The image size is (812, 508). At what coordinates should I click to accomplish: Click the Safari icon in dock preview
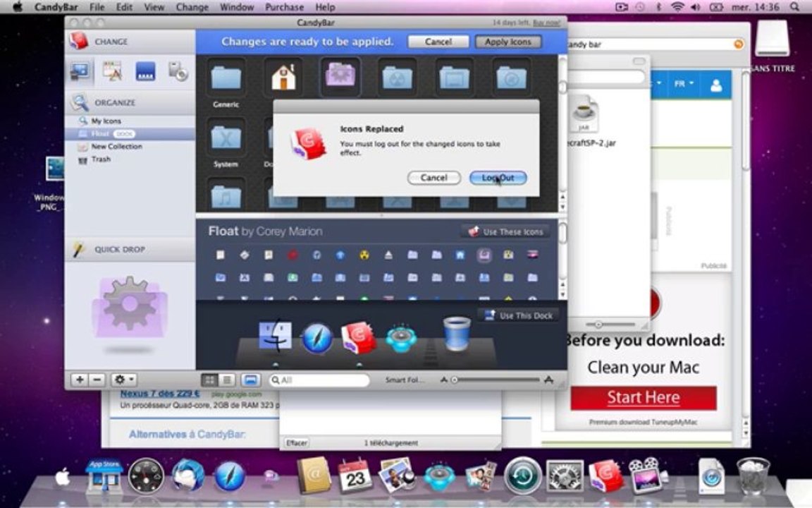tap(317, 339)
